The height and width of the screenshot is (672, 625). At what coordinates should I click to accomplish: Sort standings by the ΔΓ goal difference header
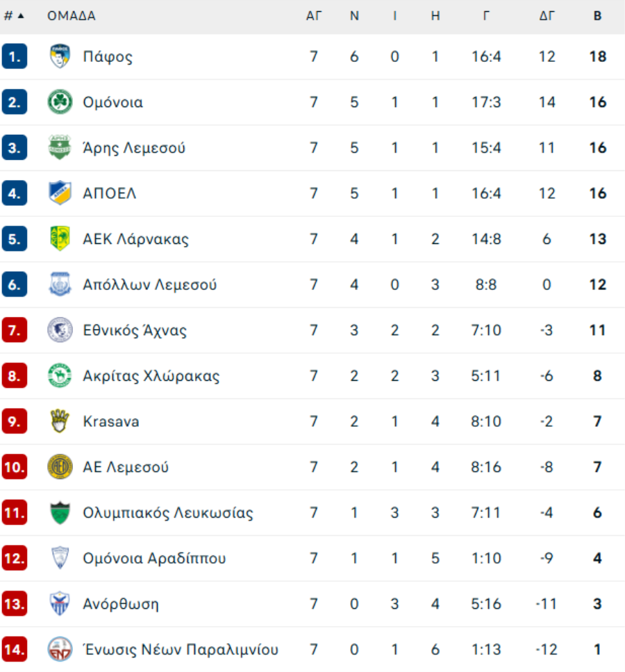click(x=547, y=16)
